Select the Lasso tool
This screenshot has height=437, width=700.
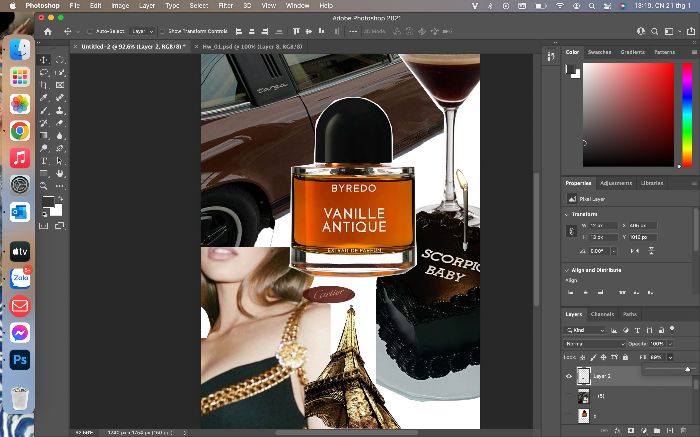(x=44, y=72)
